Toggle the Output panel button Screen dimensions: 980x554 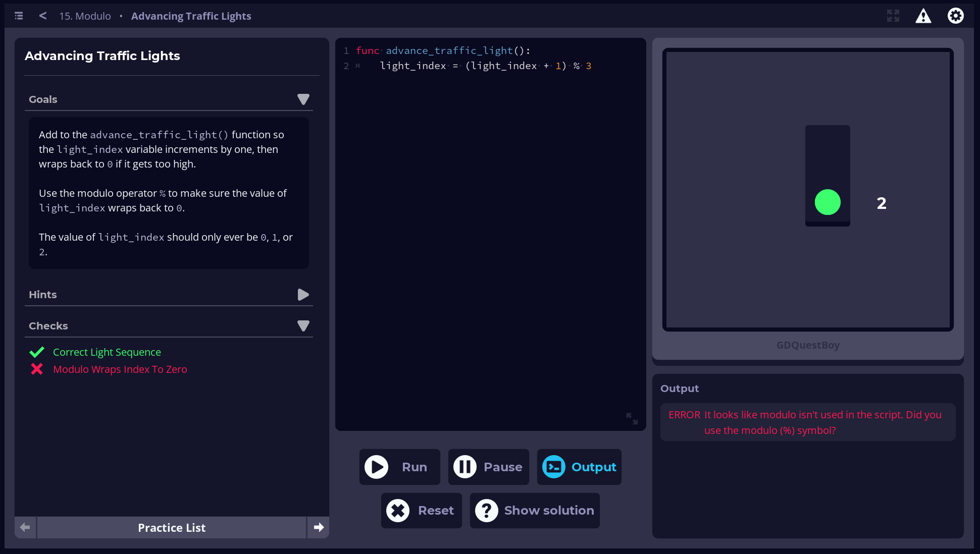pos(579,467)
